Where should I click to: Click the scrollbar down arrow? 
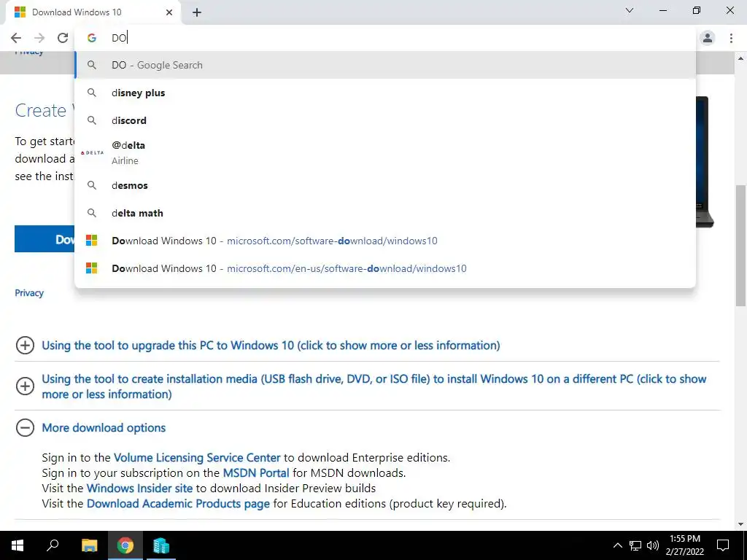[741, 524]
